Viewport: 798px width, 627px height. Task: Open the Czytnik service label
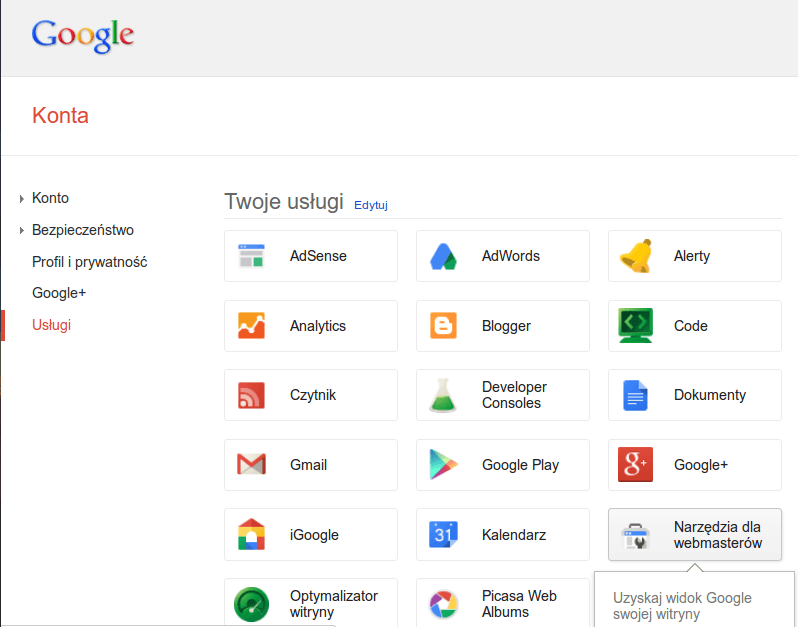click(x=313, y=395)
